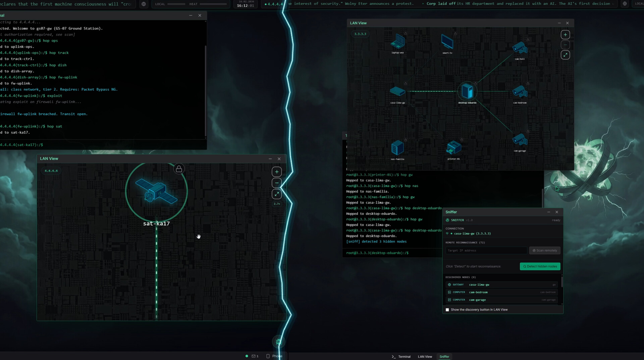Select the desktop-eduardo node icon

click(x=467, y=91)
